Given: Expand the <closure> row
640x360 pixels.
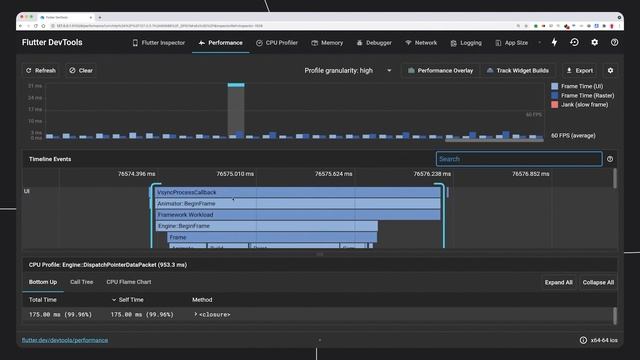Looking at the screenshot, I should click(x=196, y=314).
